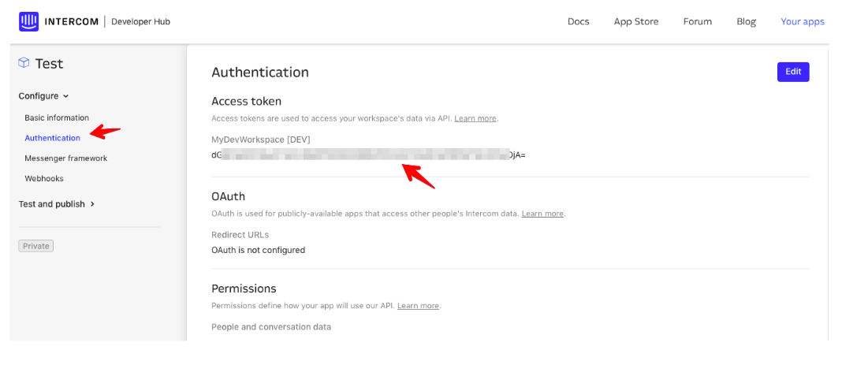The image size is (868, 376).
Task: Go to the Forum
Action: 698,21
